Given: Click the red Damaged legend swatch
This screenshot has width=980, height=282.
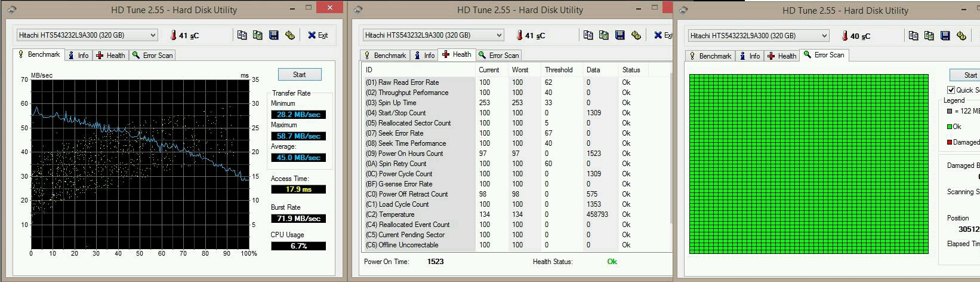Looking at the screenshot, I should point(949,142).
